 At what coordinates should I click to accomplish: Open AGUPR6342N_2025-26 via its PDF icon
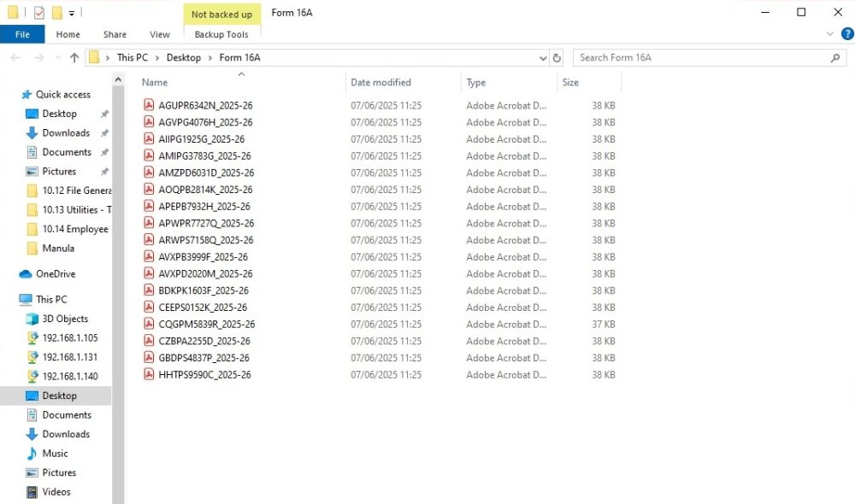point(148,105)
